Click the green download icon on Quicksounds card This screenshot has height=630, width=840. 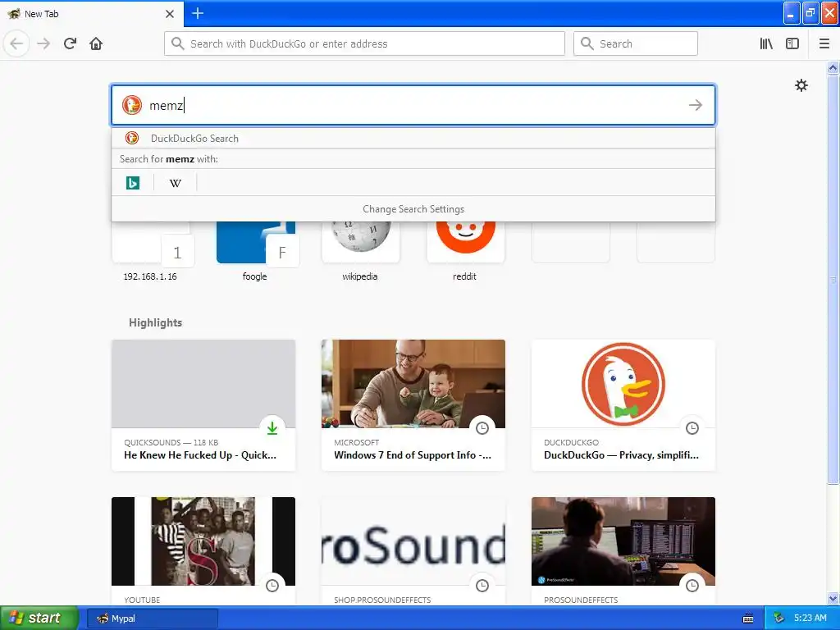click(272, 428)
